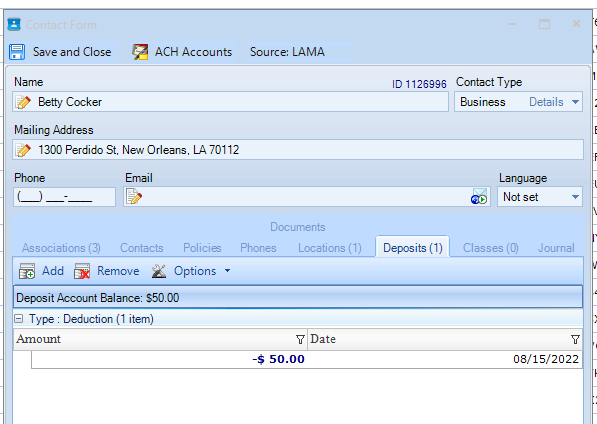This screenshot has height=424, width=597.
Task: Click the edit email note icon
Action: point(134,197)
